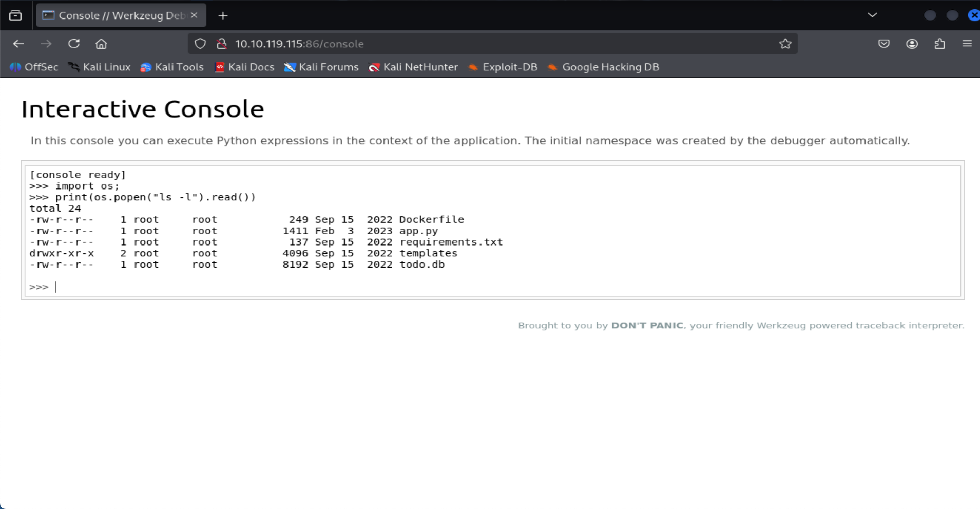Image resolution: width=980 pixels, height=509 pixels.
Task: Open the Firefox hamburger menu
Action: click(x=967, y=44)
